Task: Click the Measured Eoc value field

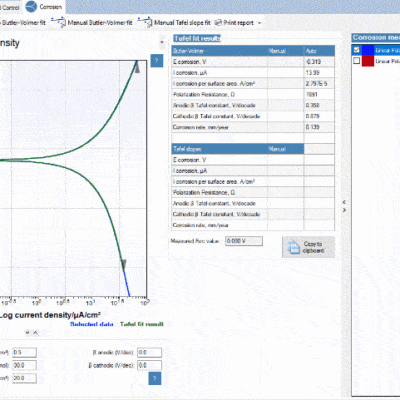Action: tap(244, 241)
